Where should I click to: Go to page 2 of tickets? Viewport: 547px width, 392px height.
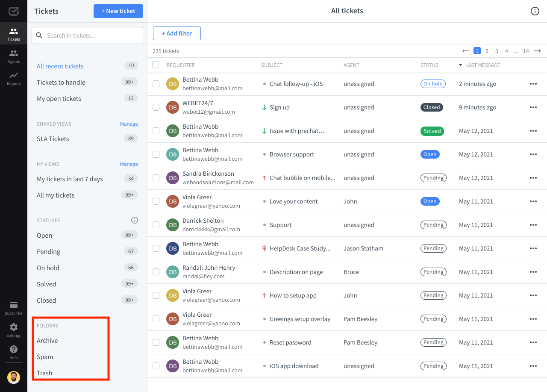pos(487,51)
